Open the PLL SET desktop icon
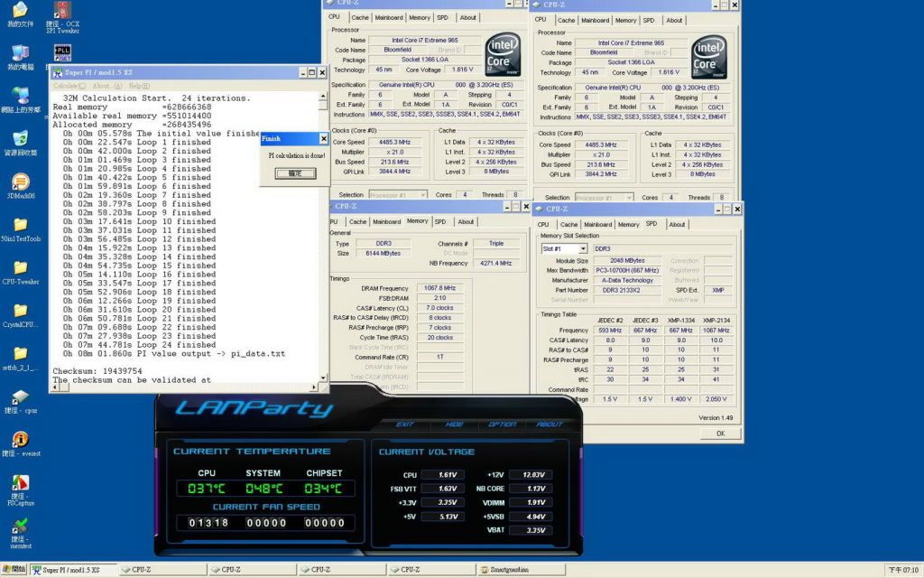Screen dimensions: 924x578 [62, 53]
